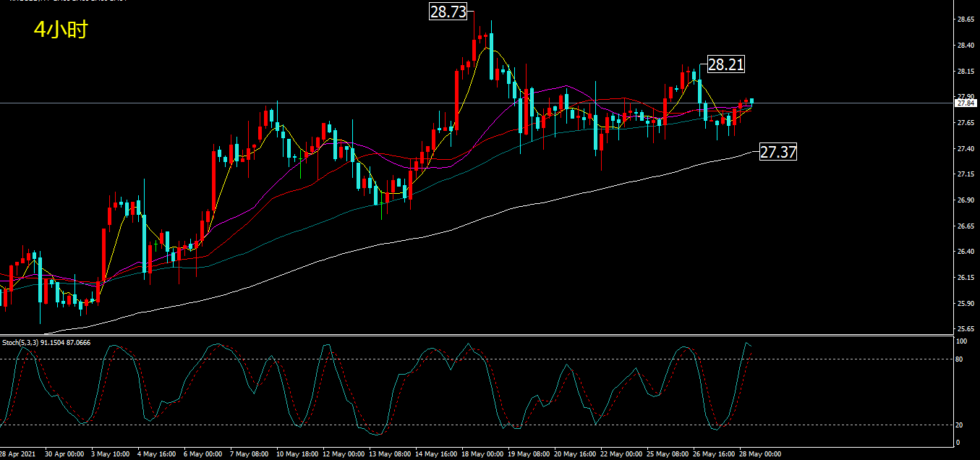This screenshot has height=460, width=980.
Task: Click the 13 May 08:00 time label
Action: (x=390, y=454)
